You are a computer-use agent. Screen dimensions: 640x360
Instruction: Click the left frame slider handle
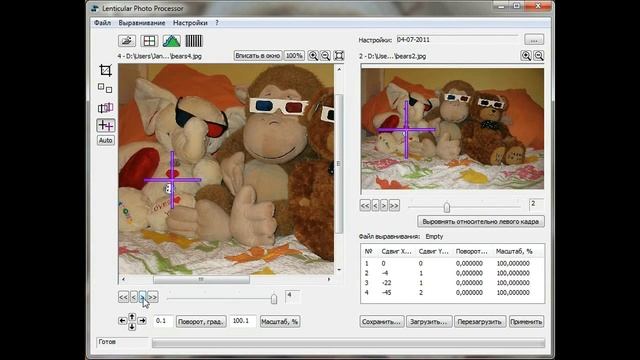274,299
